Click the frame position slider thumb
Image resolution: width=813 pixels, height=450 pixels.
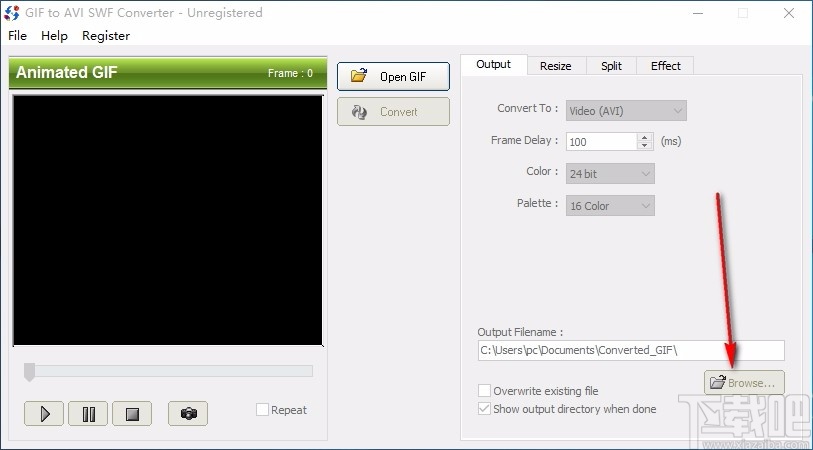coord(30,372)
